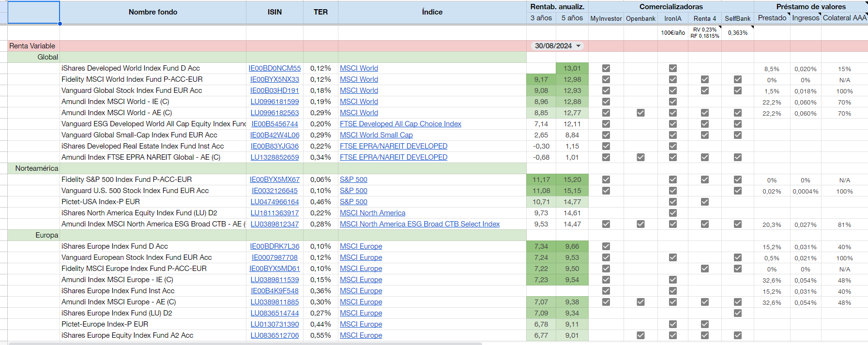The height and width of the screenshot is (345, 868).
Task: Toggle MyInvestor checkbox for iShares Developed World Index Fund D Acc
Action: point(606,68)
